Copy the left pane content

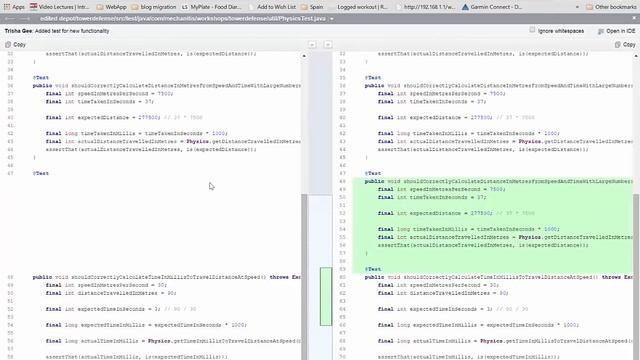point(15,44)
